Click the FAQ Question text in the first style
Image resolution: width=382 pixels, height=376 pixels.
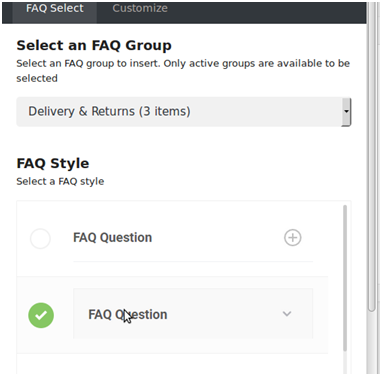pyautogui.click(x=112, y=238)
